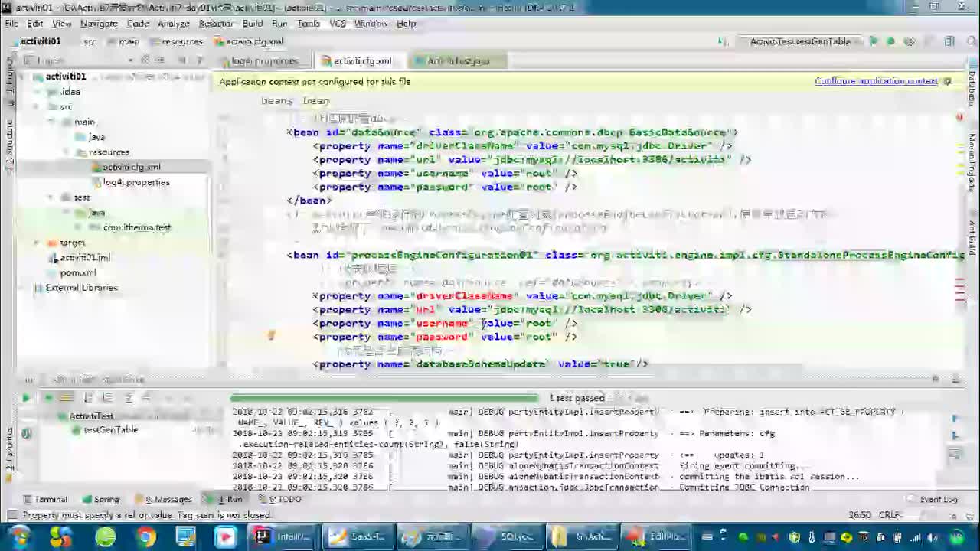The image size is (980, 551).
Task: Switch to activiti.cfg.xml editor tab
Action: (357, 60)
